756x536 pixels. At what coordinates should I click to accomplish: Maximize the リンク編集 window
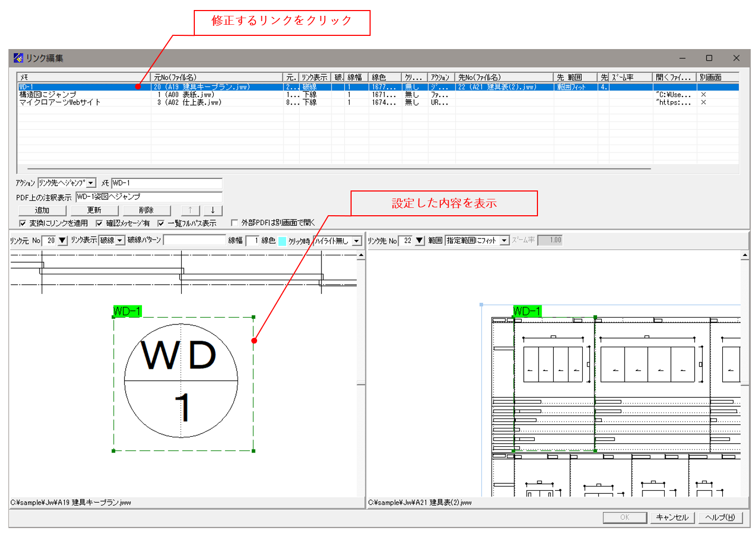[709, 58]
